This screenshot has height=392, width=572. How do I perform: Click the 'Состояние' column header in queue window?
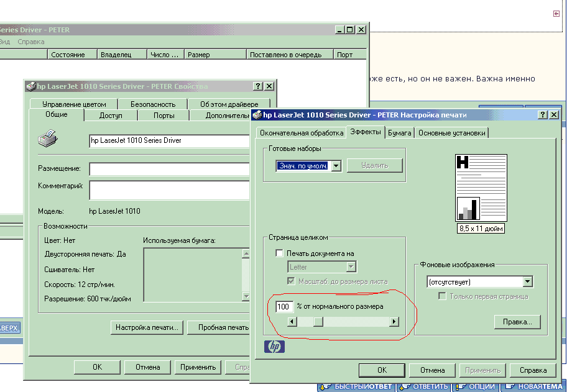point(72,54)
